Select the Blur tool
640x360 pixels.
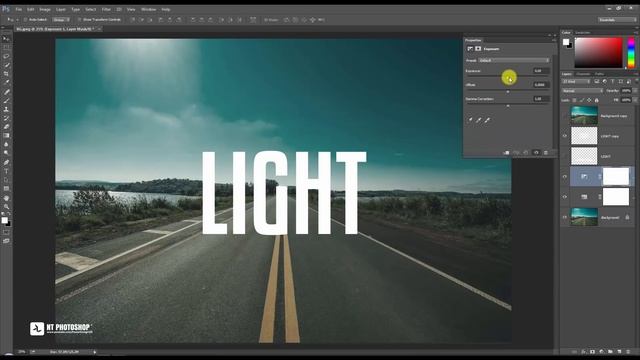(6, 144)
